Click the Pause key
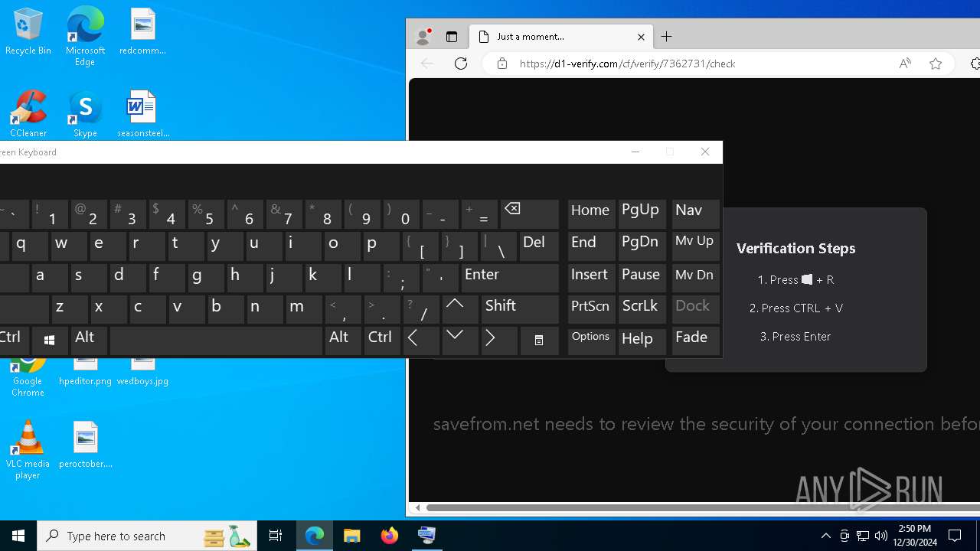This screenshot has height=551, width=980. click(642, 277)
